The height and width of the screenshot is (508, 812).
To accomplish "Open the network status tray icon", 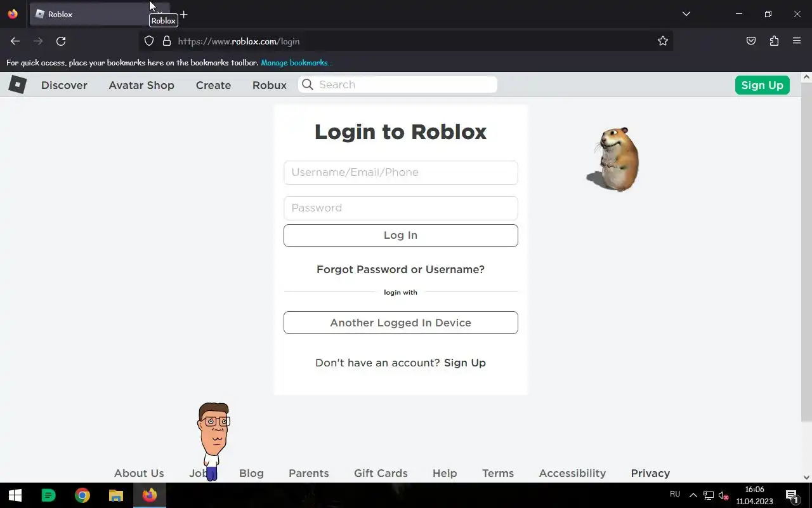I will point(708,495).
